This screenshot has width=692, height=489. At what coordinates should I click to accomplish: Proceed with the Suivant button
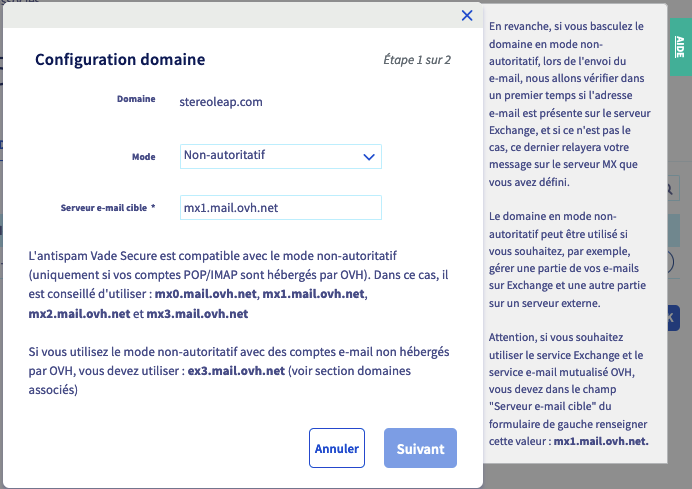click(x=420, y=449)
